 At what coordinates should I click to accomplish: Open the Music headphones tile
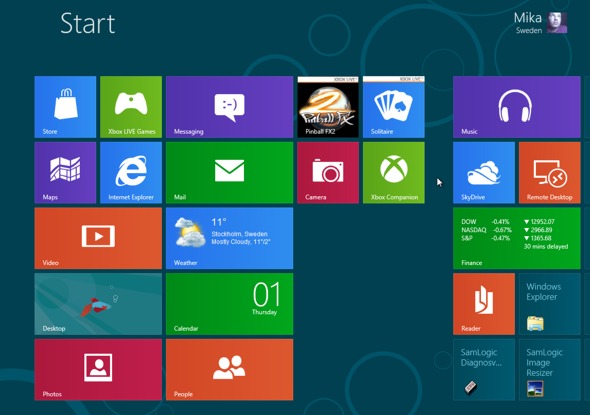(x=517, y=107)
